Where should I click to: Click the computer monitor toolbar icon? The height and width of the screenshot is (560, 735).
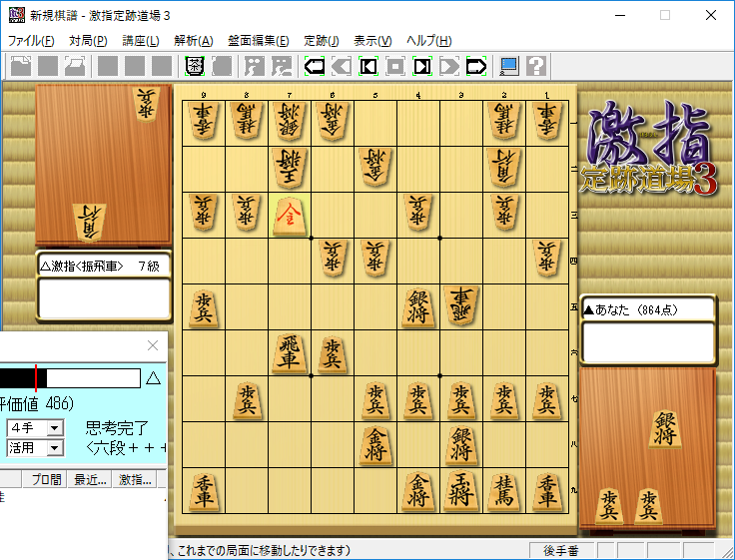[509, 66]
